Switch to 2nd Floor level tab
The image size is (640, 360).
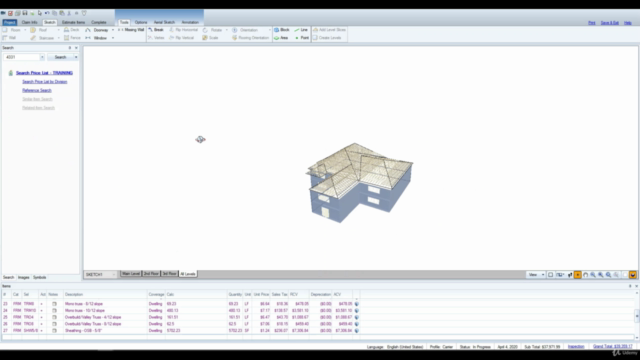151,274
